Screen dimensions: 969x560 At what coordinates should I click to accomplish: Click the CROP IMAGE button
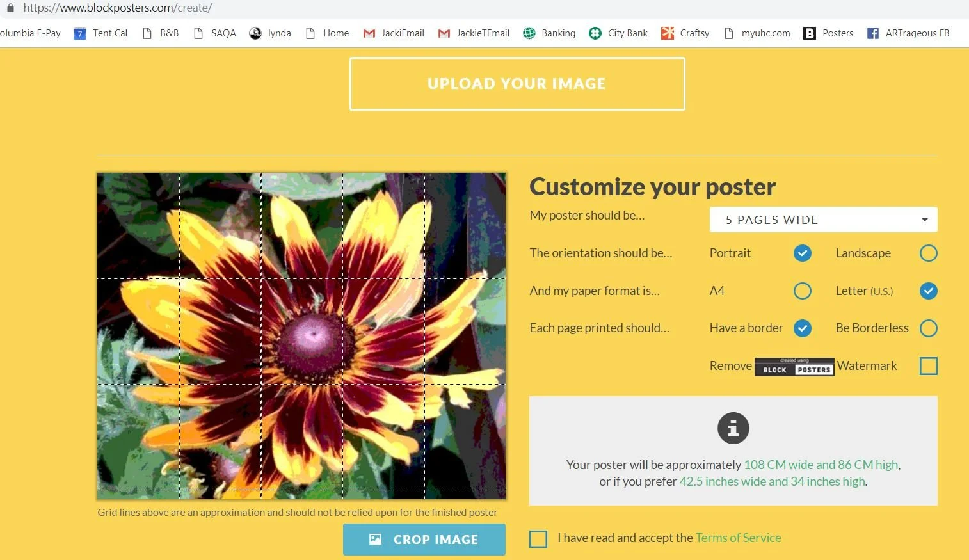click(x=424, y=540)
